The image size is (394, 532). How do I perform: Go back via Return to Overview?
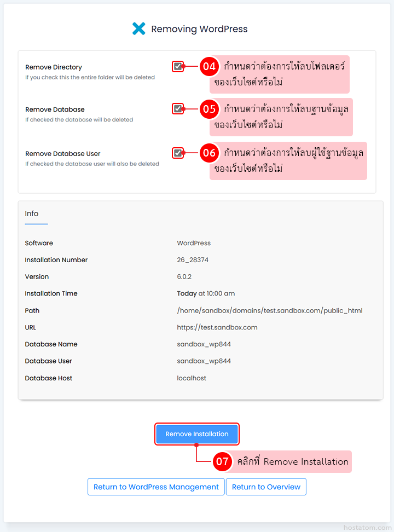[266, 487]
